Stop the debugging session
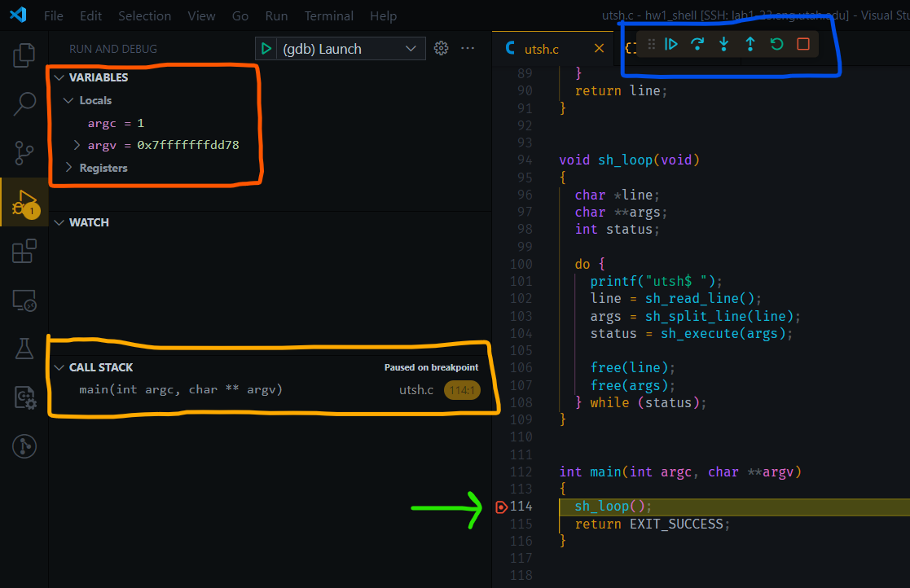The height and width of the screenshot is (588, 910). (803, 45)
